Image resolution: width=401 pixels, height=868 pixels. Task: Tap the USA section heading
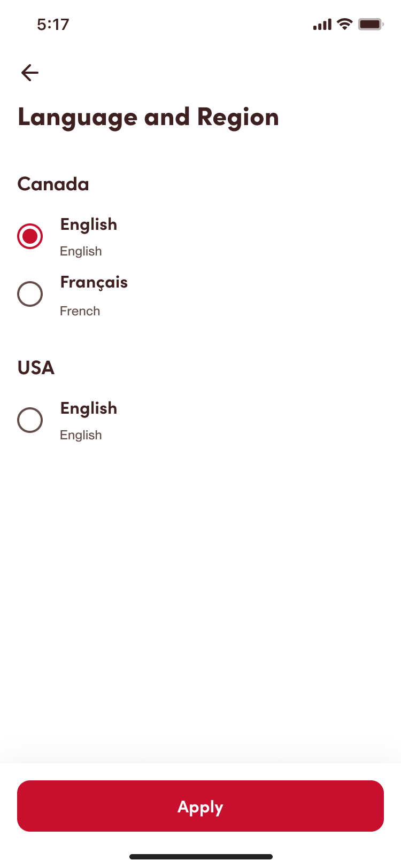point(36,368)
